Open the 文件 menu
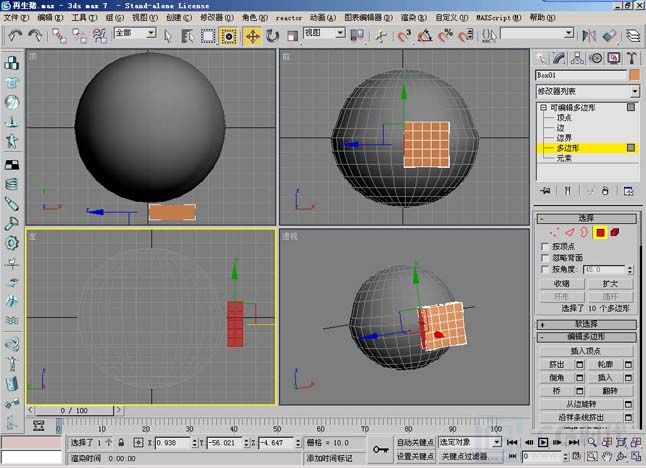Screen dimensions: 646x468 16,18
